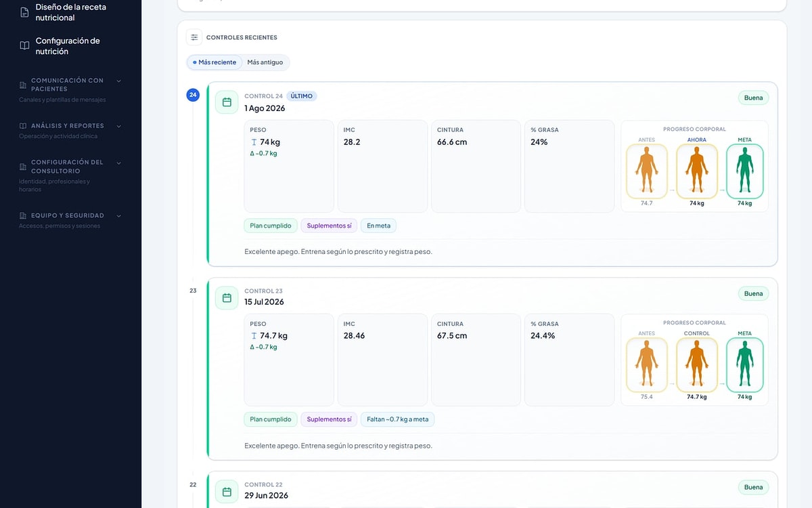Screen dimensions: 812x508
Task: Click weight scale icon beside 74.7 kg
Action: [x=254, y=336]
